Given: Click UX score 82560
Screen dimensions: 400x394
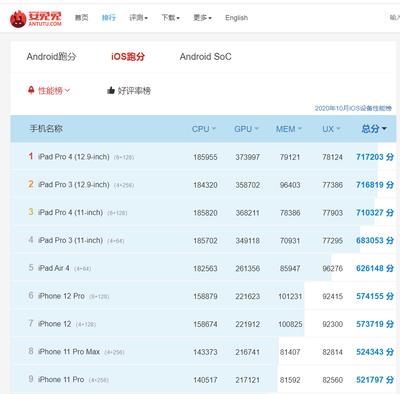Looking at the screenshot, I should tap(332, 380).
